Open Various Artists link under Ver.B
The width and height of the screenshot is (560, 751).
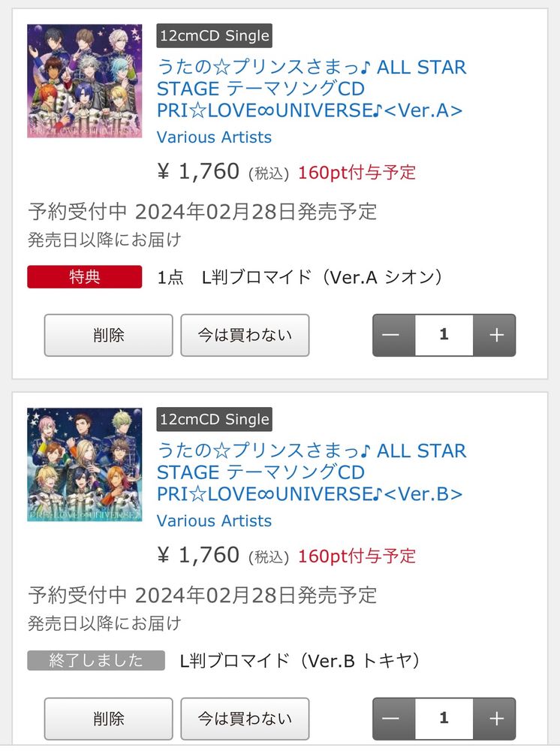tap(214, 521)
